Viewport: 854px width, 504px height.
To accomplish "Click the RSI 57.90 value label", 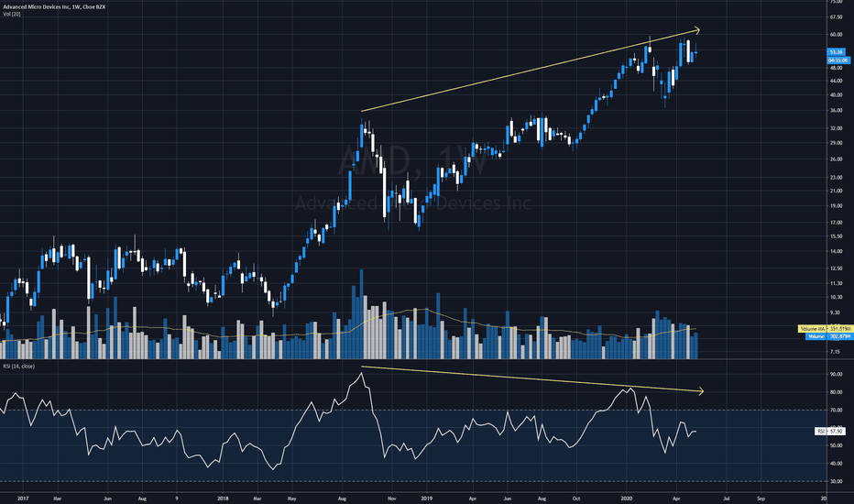I will [x=830, y=432].
